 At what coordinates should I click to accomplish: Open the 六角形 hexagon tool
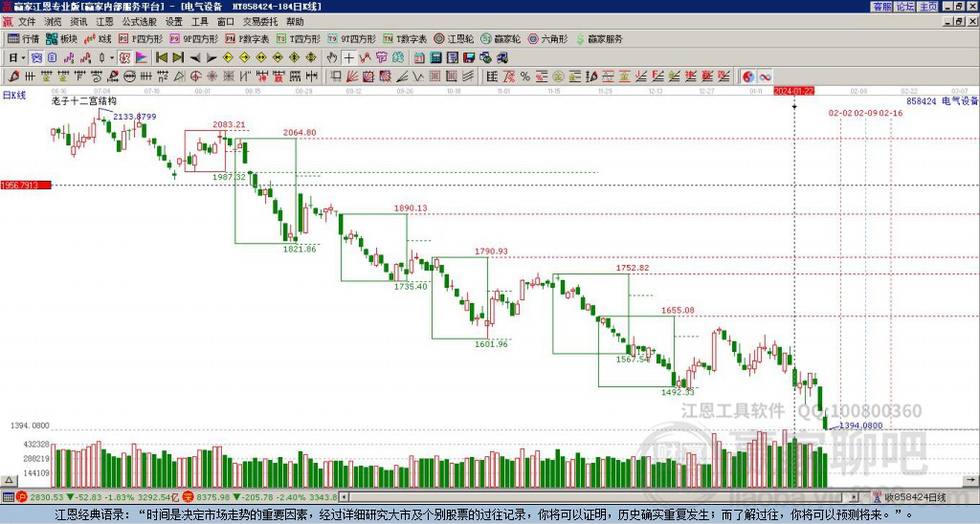(547, 38)
